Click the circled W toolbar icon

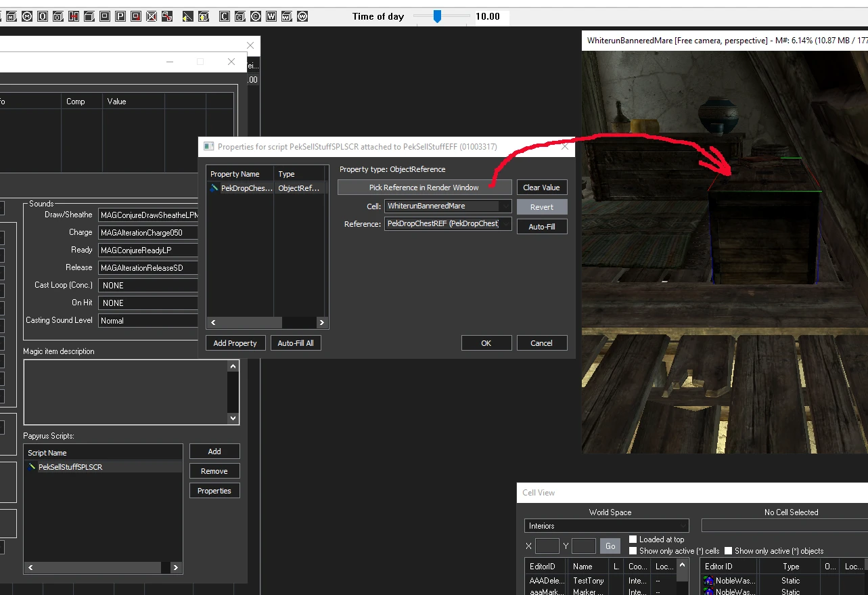pos(302,16)
